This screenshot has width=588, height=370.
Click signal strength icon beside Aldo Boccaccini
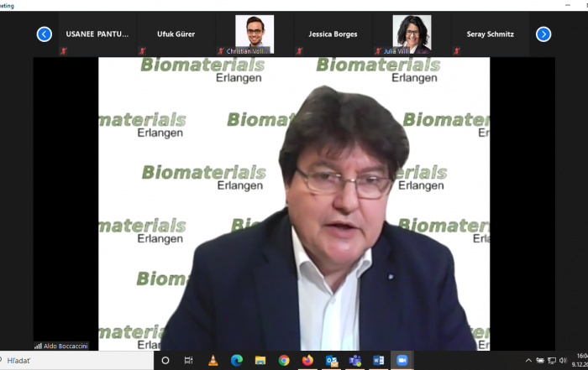38,346
